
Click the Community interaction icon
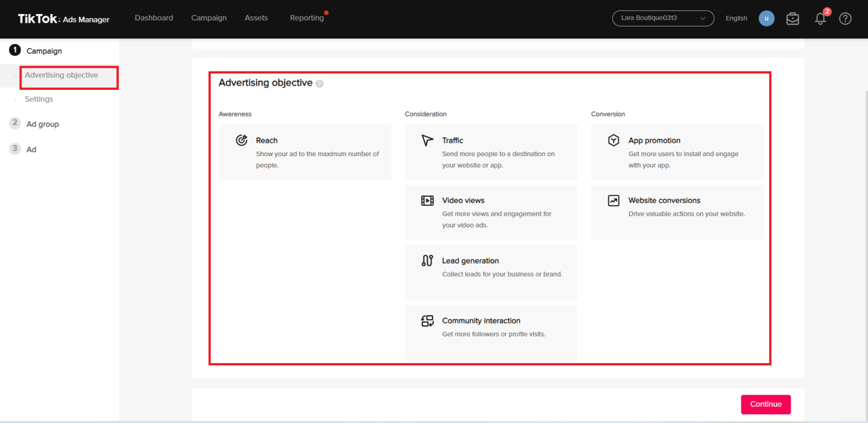point(427,321)
